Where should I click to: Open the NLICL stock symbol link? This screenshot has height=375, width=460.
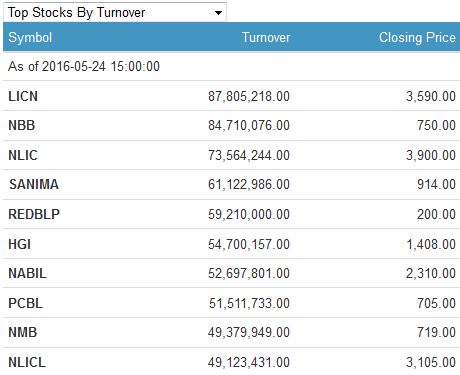pos(27,362)
